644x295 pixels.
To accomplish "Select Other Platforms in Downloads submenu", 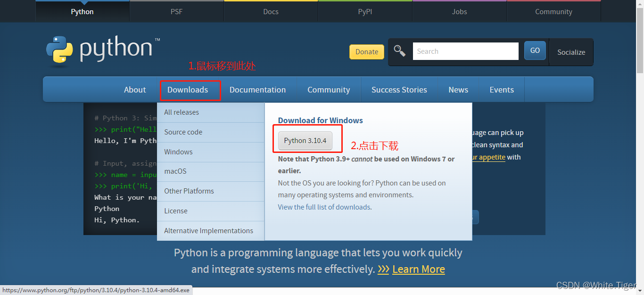I will [211, 191].
